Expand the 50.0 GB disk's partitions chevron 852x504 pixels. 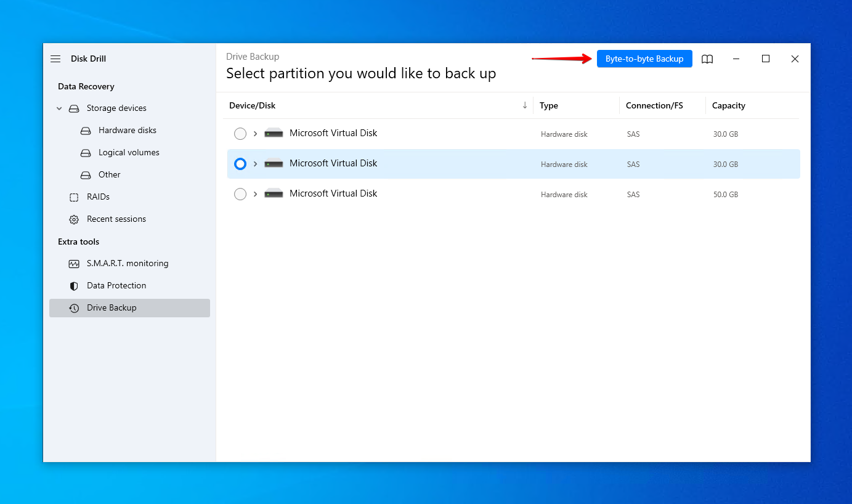tap(256, 194)
